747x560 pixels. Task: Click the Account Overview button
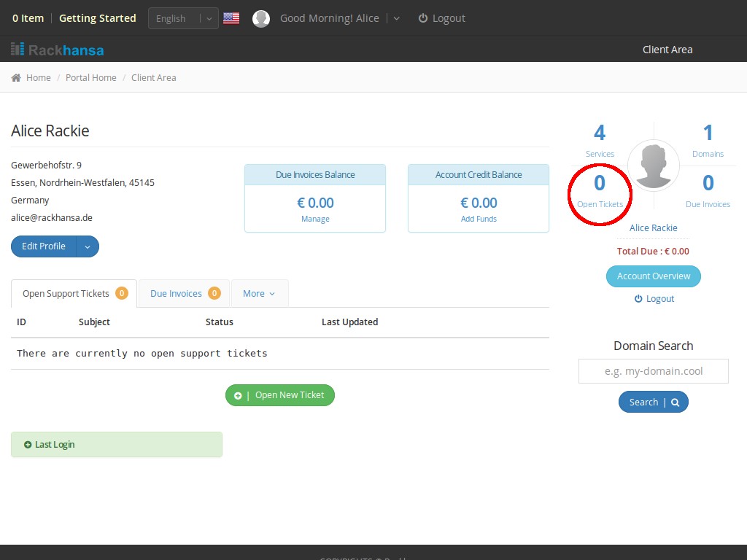pyautogui.click(x=654, y=276)
